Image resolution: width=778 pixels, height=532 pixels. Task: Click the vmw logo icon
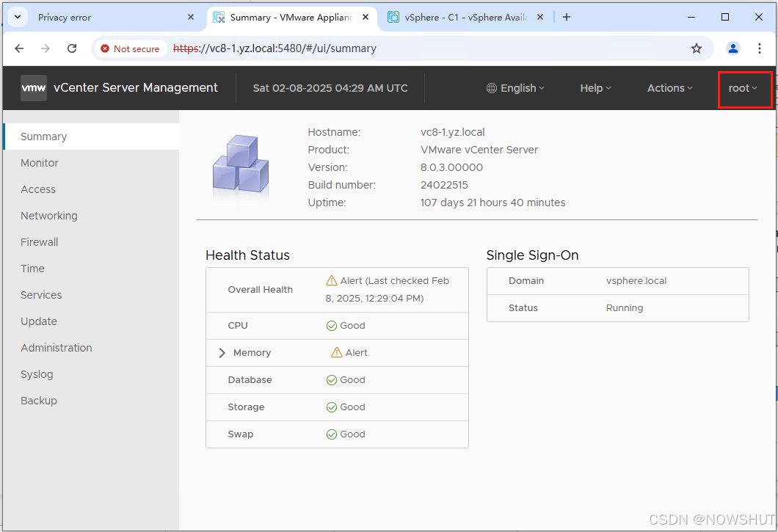(34, 88)
